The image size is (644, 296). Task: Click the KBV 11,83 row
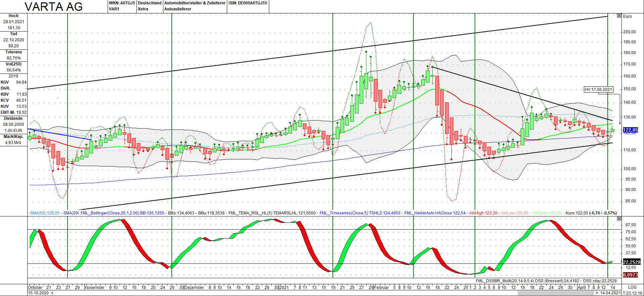tap(14, 94)
